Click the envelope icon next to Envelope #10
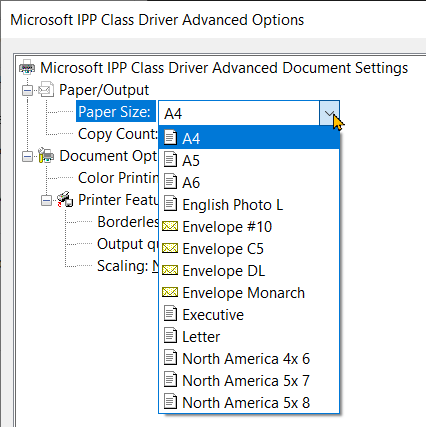 coord(170,227)
